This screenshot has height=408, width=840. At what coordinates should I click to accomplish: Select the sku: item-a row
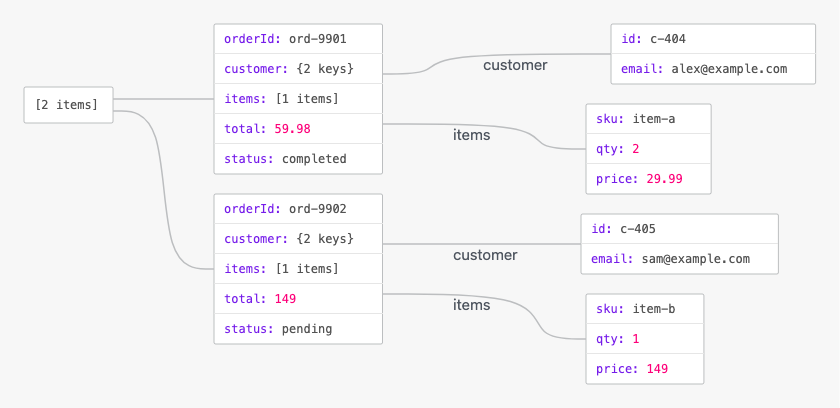click(x=648, y=119)
